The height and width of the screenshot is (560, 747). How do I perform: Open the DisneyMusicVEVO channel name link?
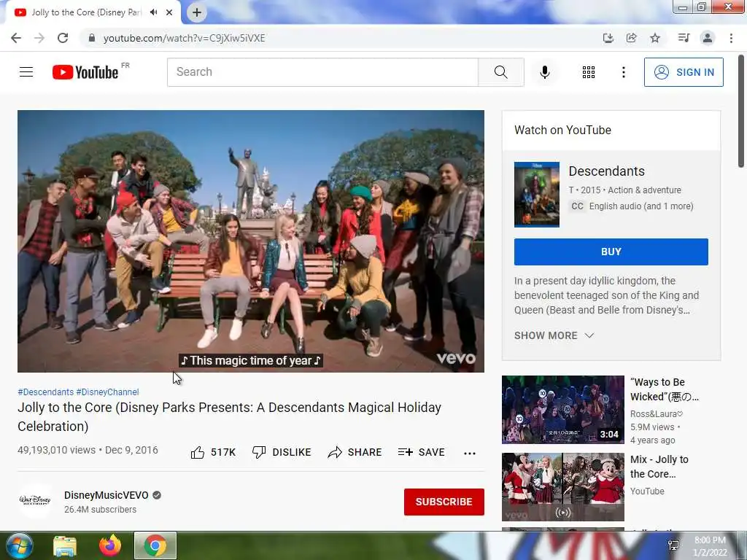[107, 495]
